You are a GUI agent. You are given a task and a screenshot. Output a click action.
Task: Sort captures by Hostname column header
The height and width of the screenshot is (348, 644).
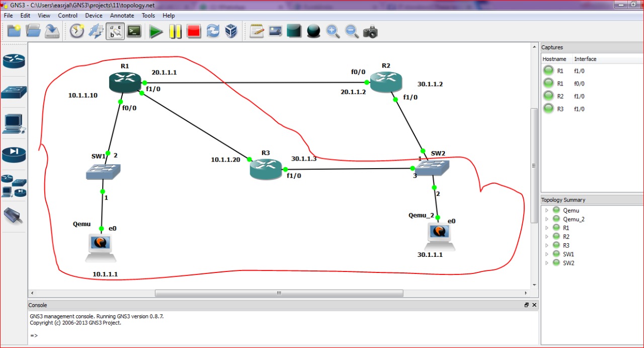tap(555, 59)
